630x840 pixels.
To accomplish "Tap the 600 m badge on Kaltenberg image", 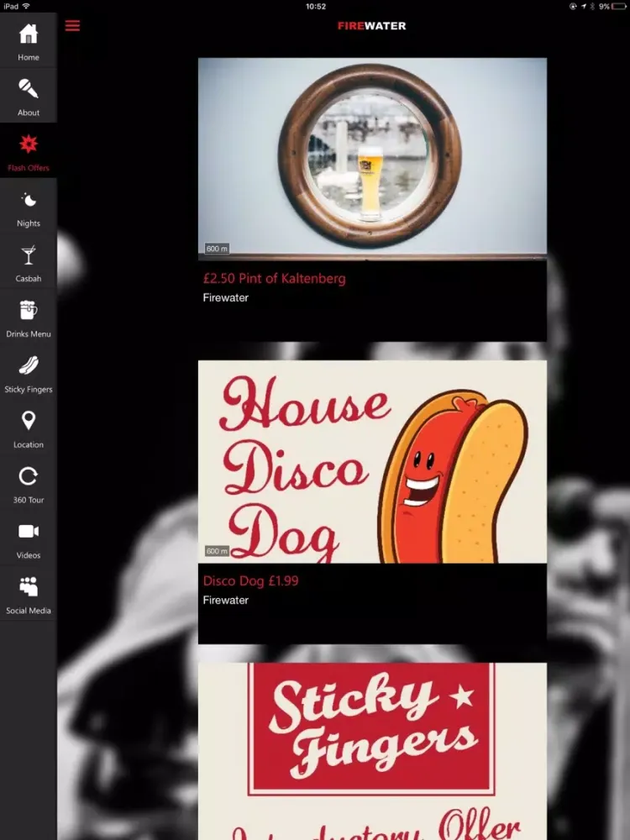I will [217, 249].
